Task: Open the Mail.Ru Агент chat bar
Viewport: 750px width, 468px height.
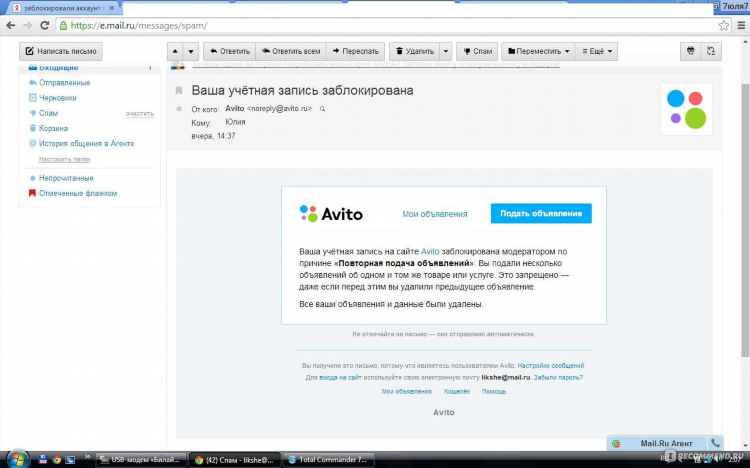Action: point(666,444)
